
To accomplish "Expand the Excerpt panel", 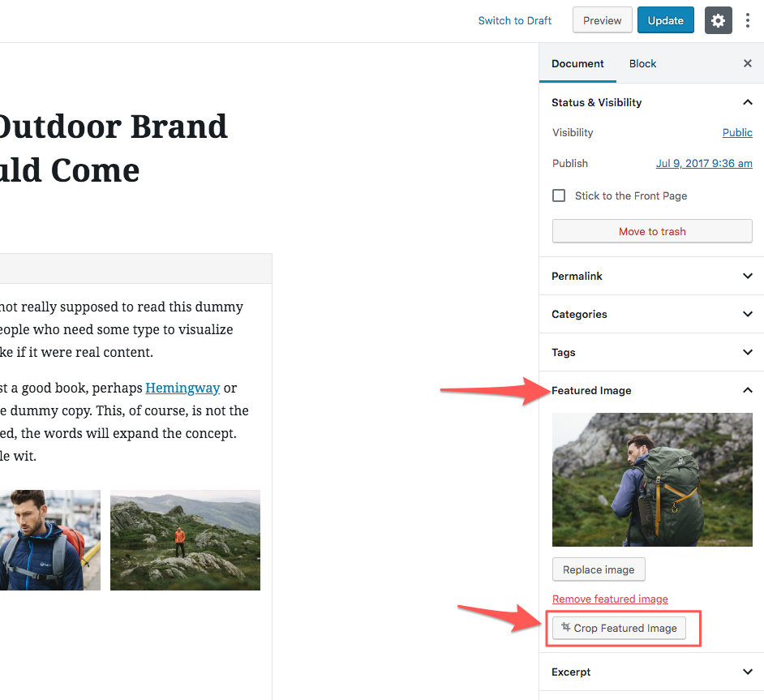I will pyautogui.click(x=747, y=672).
